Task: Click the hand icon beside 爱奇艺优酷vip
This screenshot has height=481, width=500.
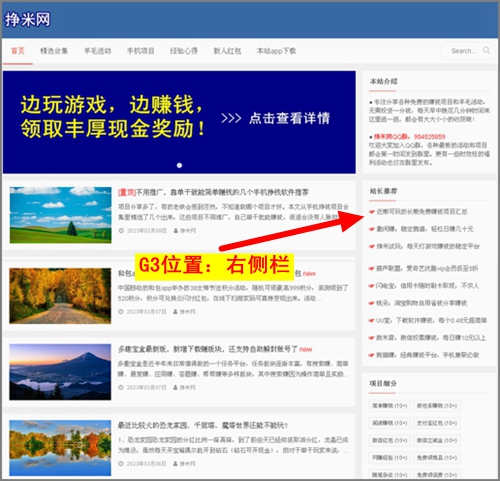Action: [372, 268]
